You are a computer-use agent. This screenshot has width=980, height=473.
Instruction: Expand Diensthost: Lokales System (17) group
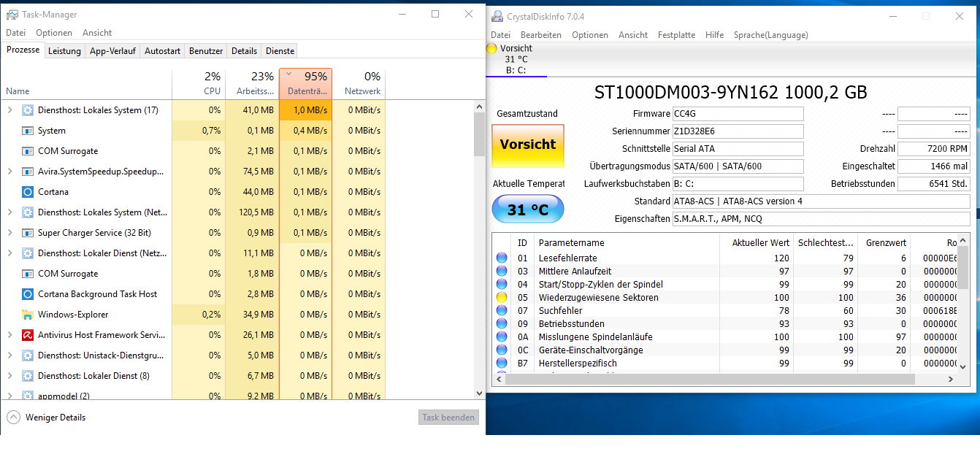click(9, 110)
